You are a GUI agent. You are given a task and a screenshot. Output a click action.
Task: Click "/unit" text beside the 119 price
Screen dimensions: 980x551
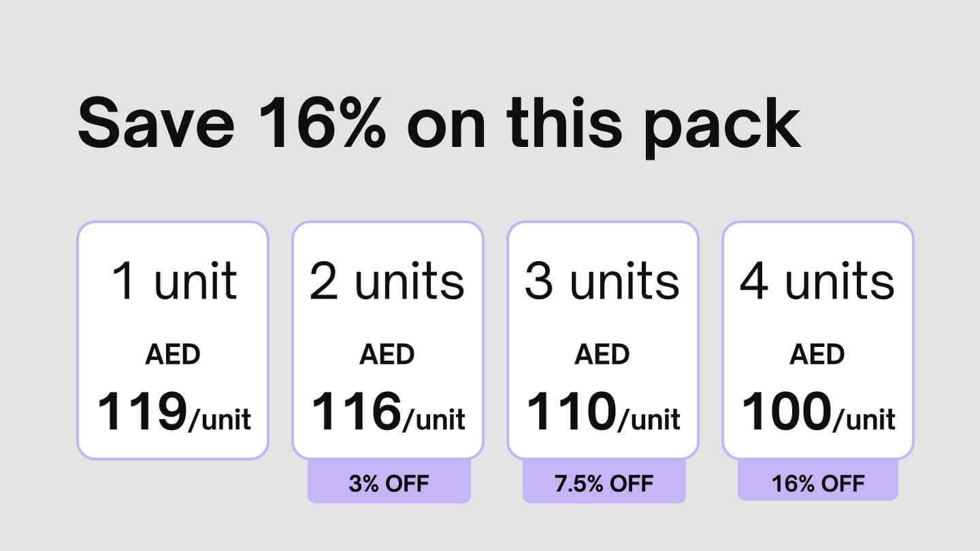point(219,418)
